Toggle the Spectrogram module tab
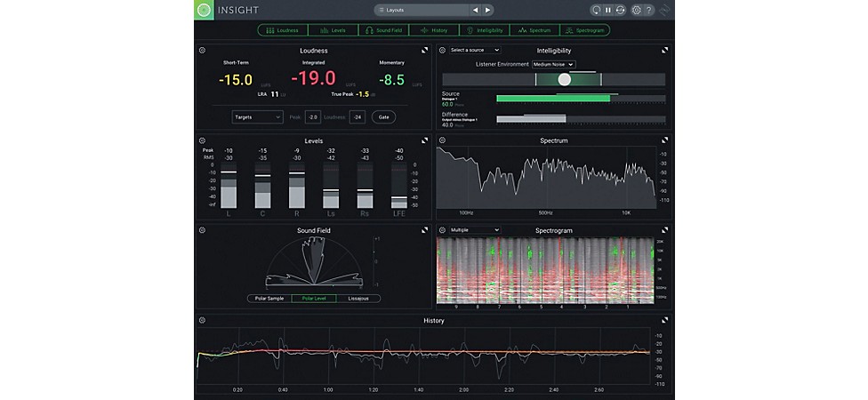 (x=585, y=30)
